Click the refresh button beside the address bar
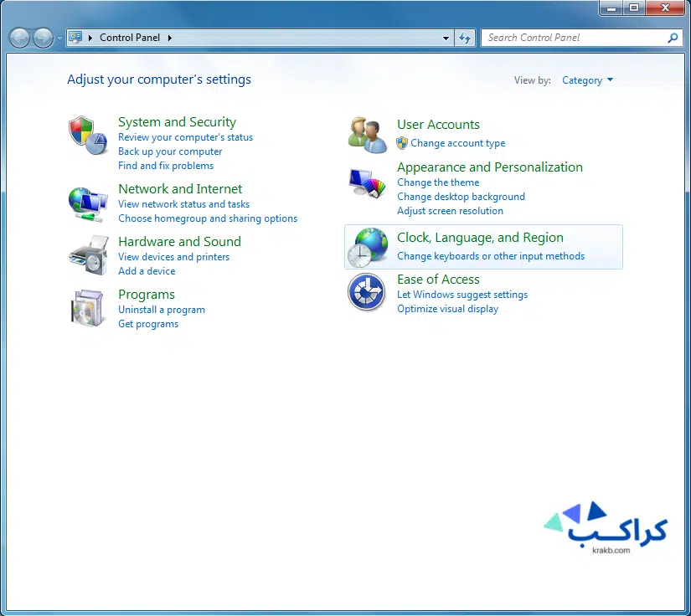Viewport: 691px width, 616px height. pos(465,38)
